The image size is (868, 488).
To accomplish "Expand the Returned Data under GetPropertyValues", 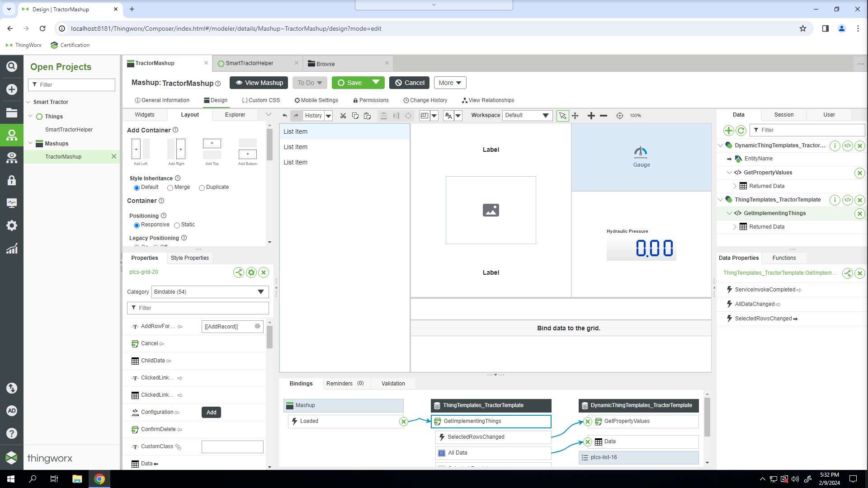I will click(734, 186).
